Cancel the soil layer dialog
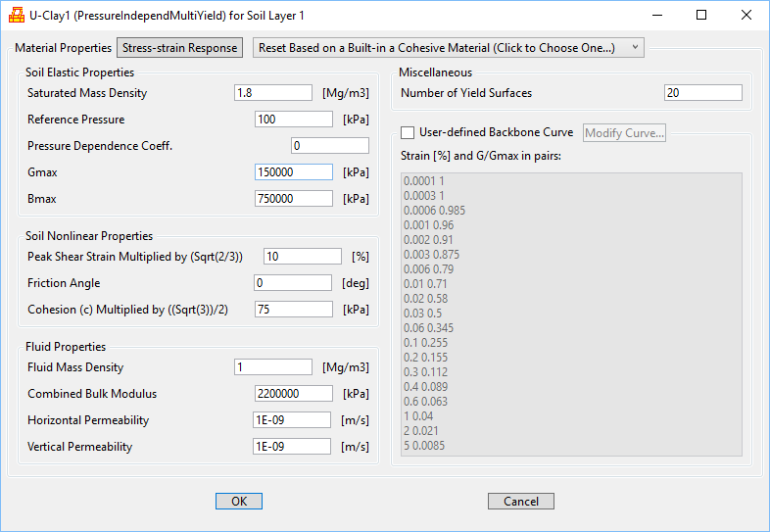 (x=520, y=501)
